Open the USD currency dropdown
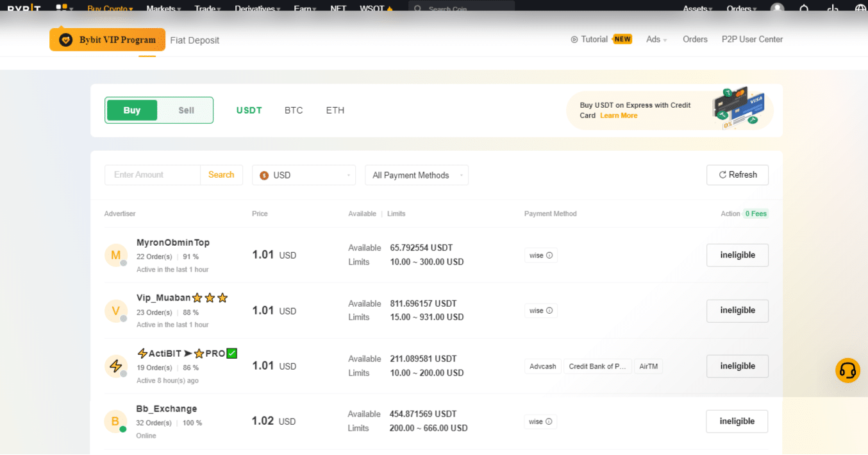 point(304,175)
